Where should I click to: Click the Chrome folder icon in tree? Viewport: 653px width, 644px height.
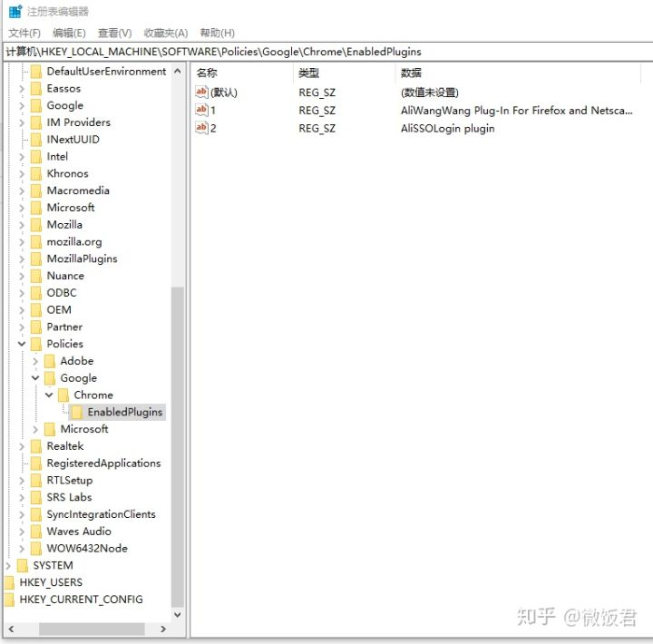(63, 395)
